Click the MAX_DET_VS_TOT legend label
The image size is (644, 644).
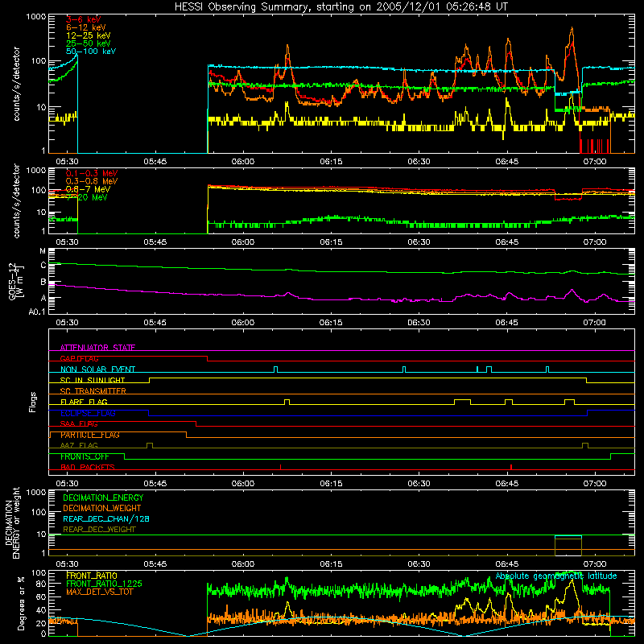pyautogui.click(x=99, y=592)
